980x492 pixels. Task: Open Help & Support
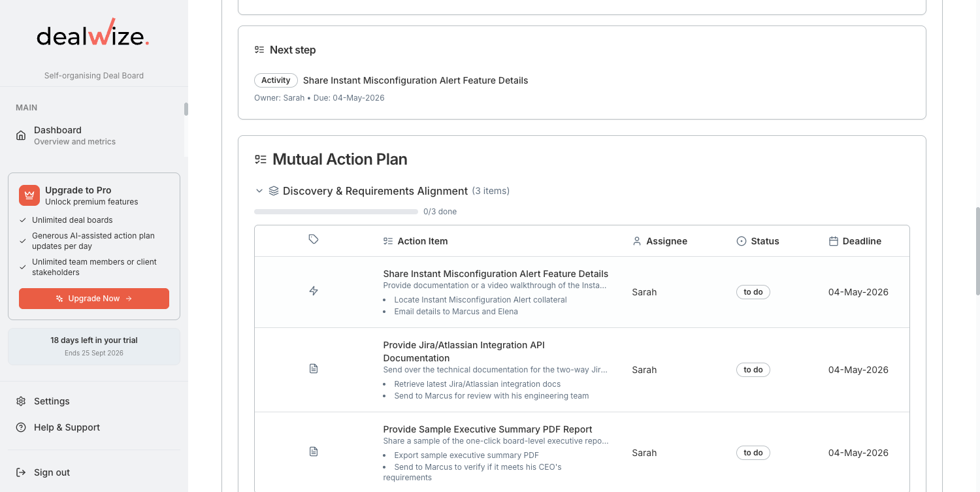coord(94,427)
